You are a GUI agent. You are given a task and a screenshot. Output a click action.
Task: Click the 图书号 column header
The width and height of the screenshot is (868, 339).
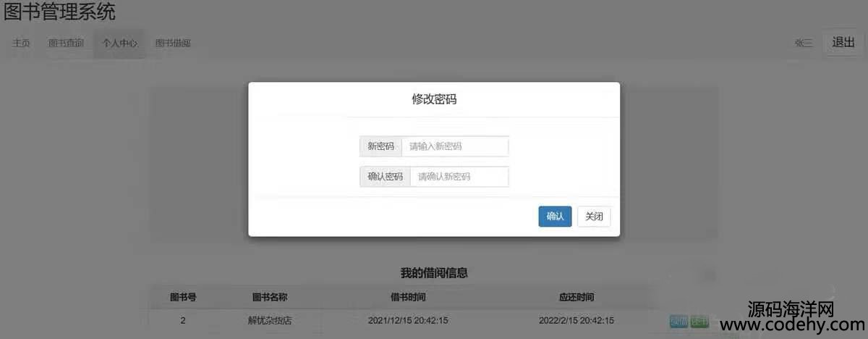(183, 298)
